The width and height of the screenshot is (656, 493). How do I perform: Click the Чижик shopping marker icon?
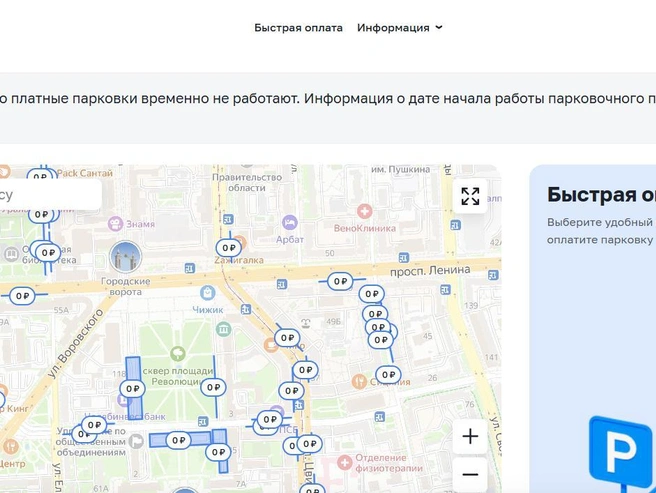pyautogui.click(x=208, y=293)
